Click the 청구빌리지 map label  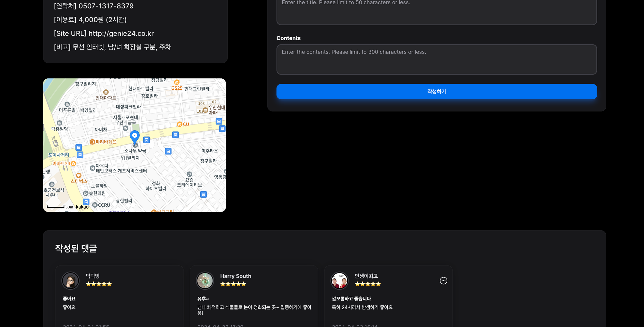(x=85, y=84)
